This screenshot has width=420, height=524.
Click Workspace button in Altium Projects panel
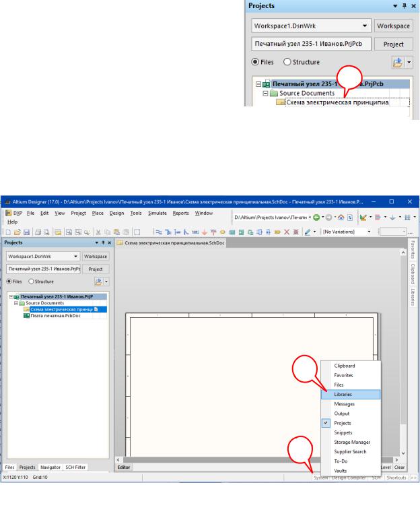[x=96, y=257]
